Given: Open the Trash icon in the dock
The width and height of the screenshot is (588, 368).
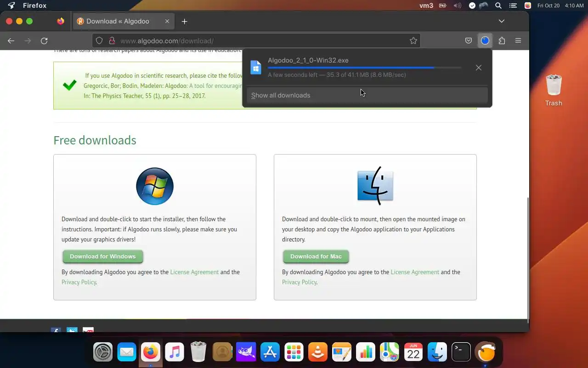Looking at the screenshot, I should 198,353.
